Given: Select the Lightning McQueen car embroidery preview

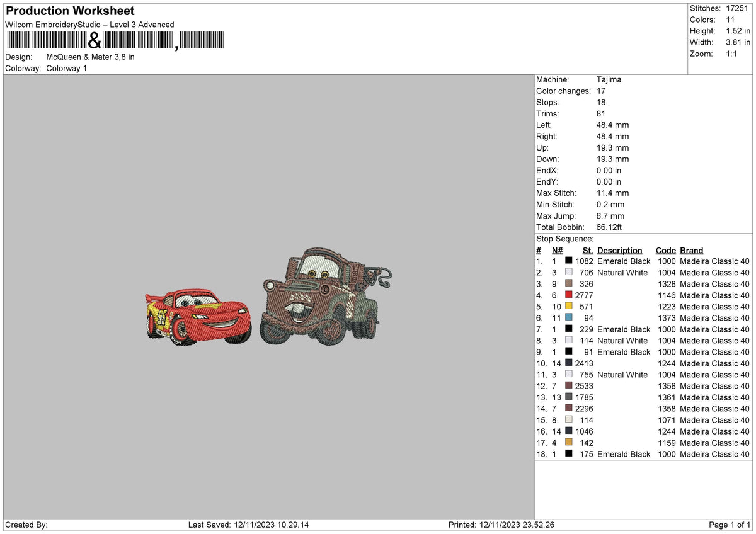Looking at the screenshot, I should pos(197,317).
